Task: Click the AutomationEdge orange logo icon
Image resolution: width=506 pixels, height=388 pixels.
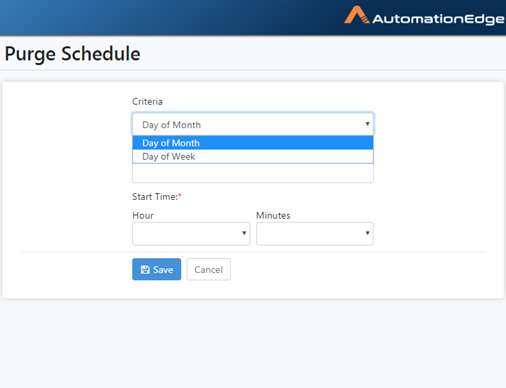Action: (x=357, y=15)
